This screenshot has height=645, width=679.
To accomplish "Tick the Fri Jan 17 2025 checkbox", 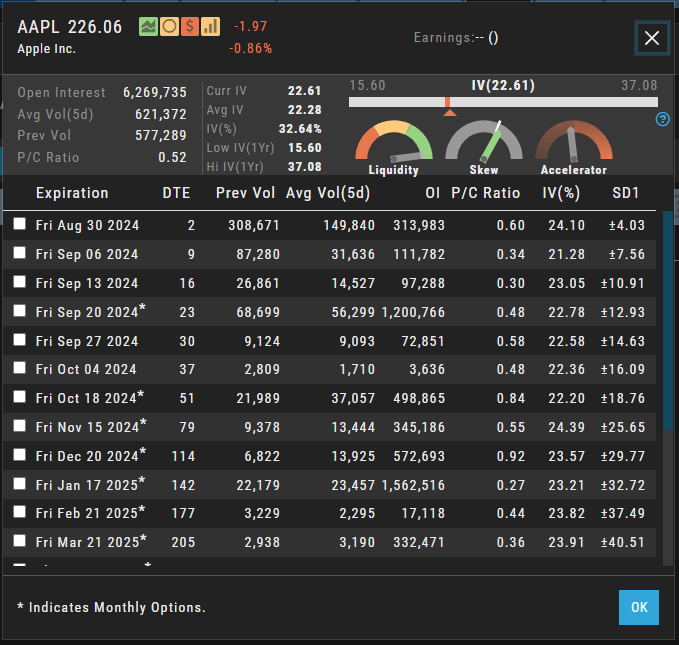I will (x=19, y=484).
